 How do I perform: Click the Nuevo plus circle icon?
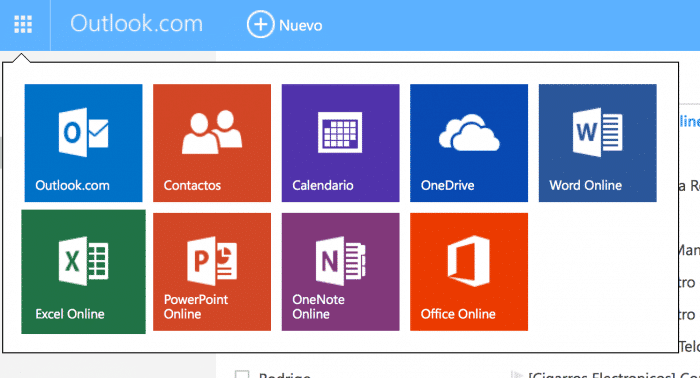pos(260,24)
